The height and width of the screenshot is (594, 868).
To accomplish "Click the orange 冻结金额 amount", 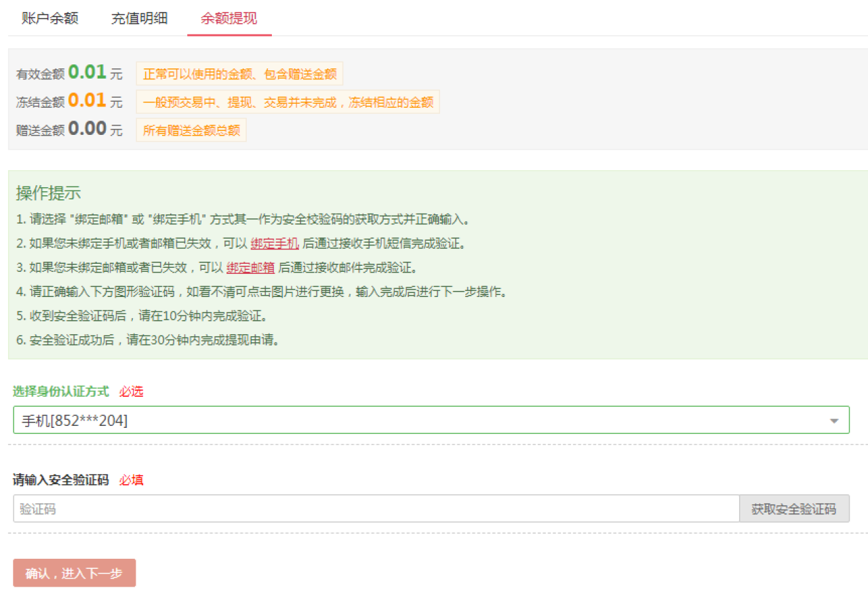I will click(89, 100).
